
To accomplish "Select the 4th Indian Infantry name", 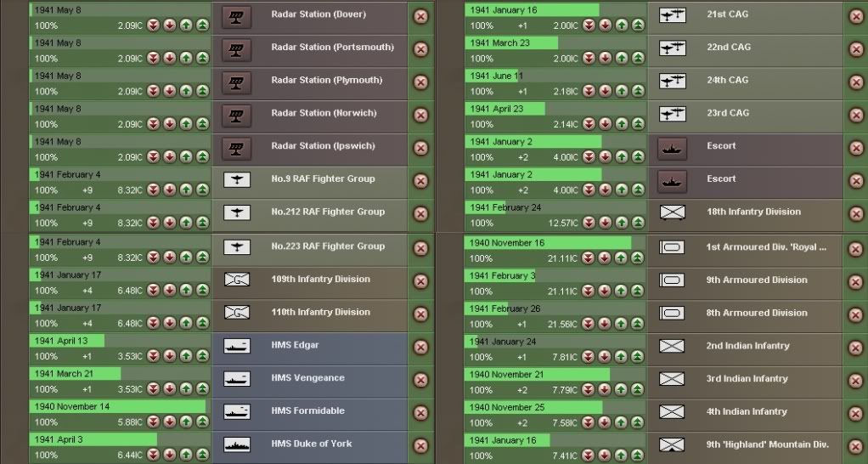I will point(747,411).
